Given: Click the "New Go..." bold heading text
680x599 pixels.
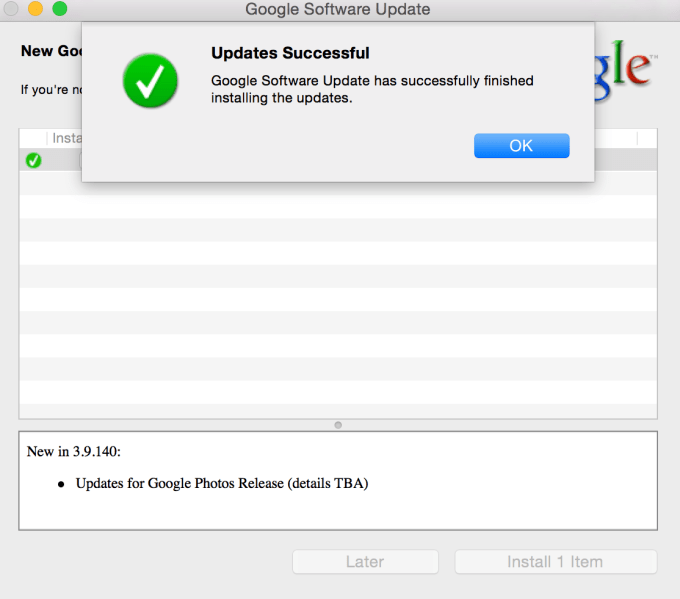Looking at the screenshot, I should click(51, 51).
